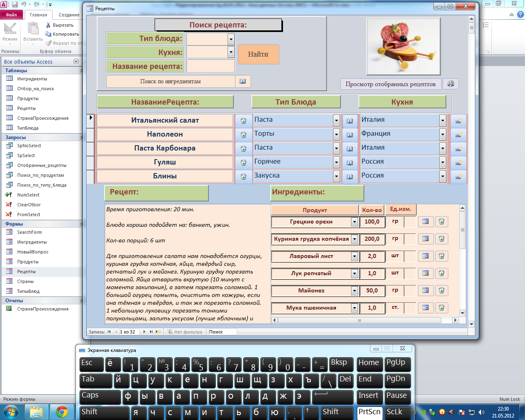Screen dimensions: 525x420
Task: Expand product dropdown for Куриная грудка копчёная
Action: [354, 239]
